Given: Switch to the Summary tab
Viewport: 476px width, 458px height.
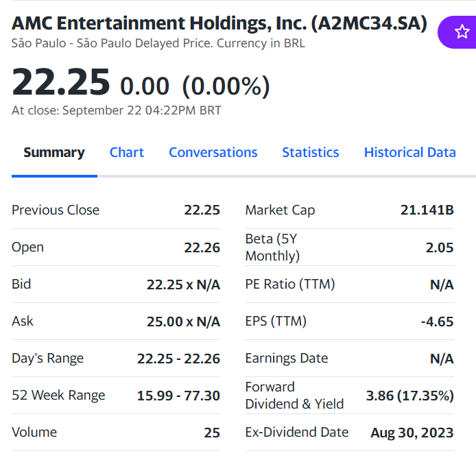Looking at the screenshot, I should 54,152.
